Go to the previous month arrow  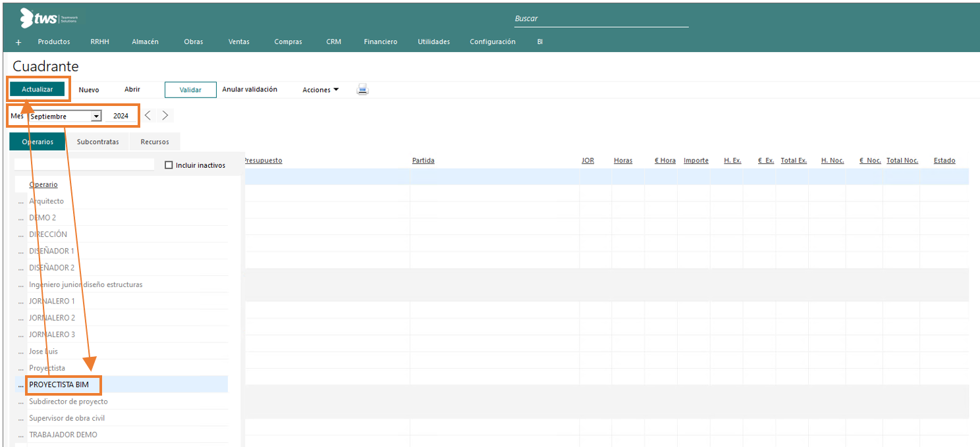tap(148, 115)
